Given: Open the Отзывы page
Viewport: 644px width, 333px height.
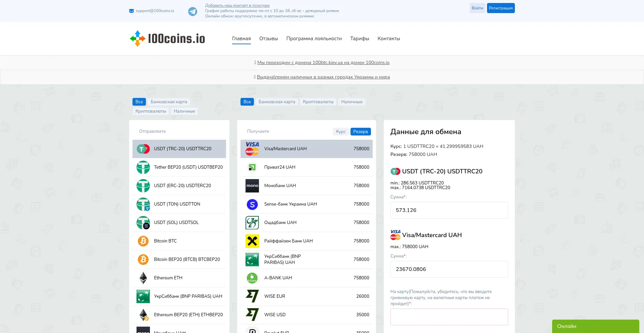Looking at the screenshot, I should click(x=268, y=39).
